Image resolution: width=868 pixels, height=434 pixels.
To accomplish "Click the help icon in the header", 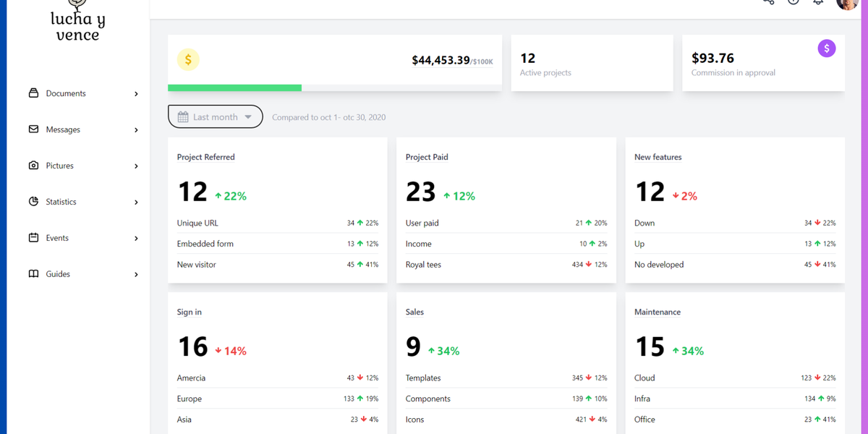I will point(793,1).
